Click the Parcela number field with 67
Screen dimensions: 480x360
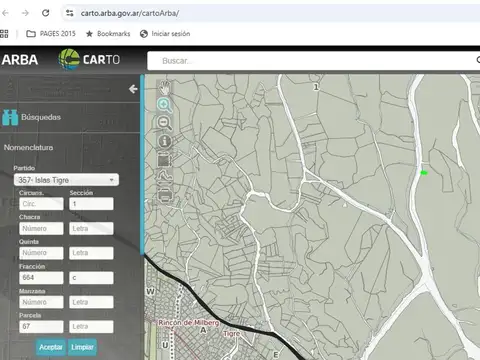41,327
